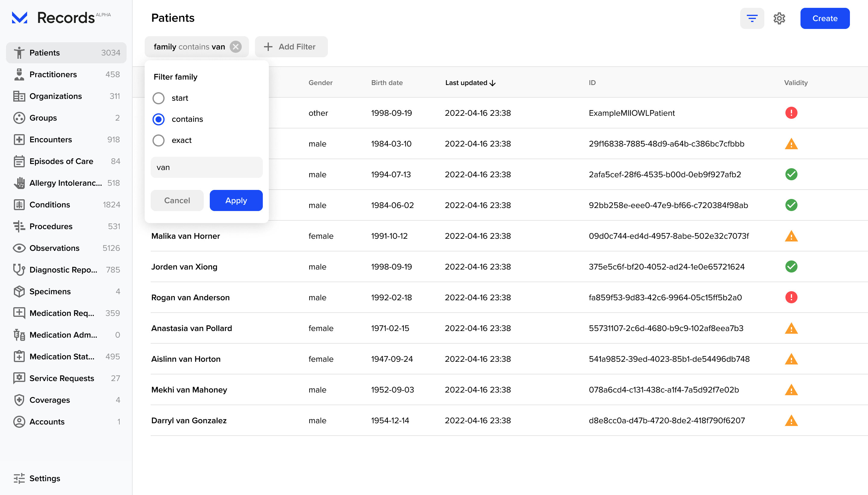Click the Organizations building icon
The width and height of the screenshot is (868, 495).
coord(19,96)
